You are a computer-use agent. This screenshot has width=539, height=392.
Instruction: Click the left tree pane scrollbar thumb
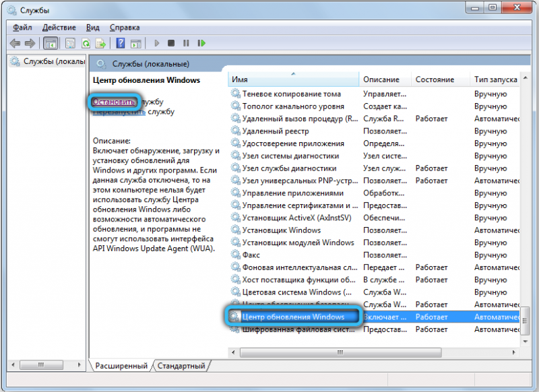point(41,364)
